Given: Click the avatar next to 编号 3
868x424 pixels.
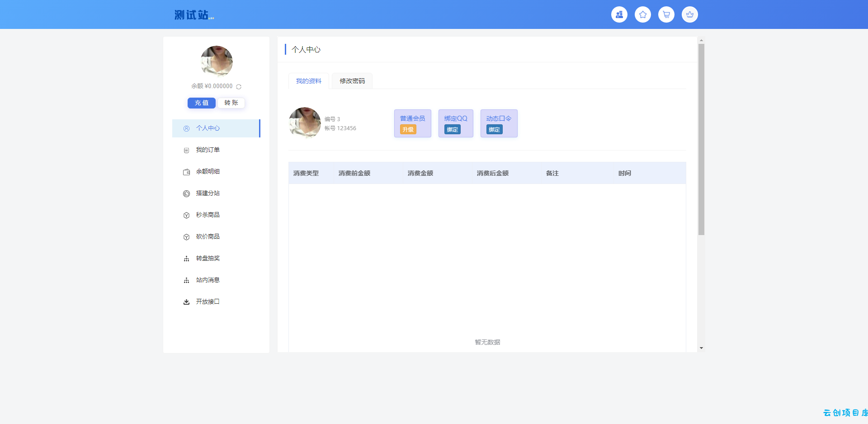Looking at the screenshot, I should 305,123.
